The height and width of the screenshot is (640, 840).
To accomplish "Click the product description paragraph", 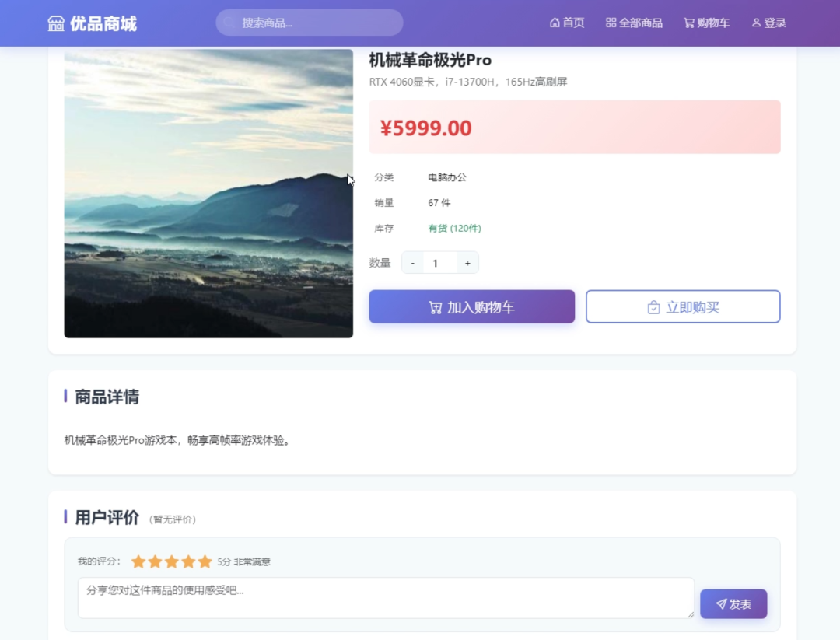I will [x=178, y=440].
